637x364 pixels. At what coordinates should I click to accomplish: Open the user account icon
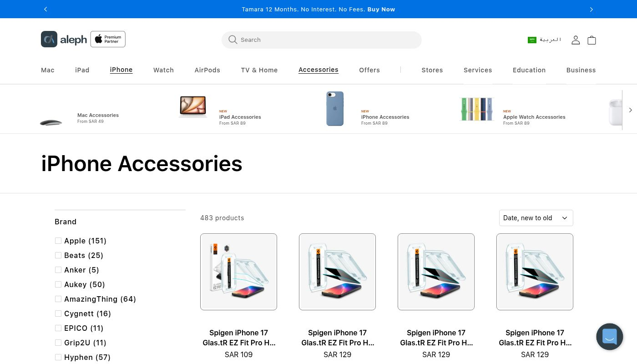pyautogui.click(x=576, y=40)
